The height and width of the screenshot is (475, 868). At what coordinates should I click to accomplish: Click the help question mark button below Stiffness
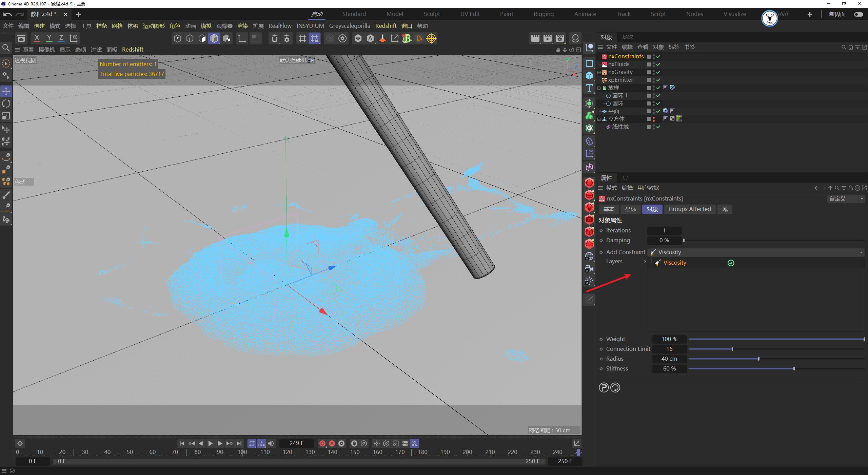point(604,387)
